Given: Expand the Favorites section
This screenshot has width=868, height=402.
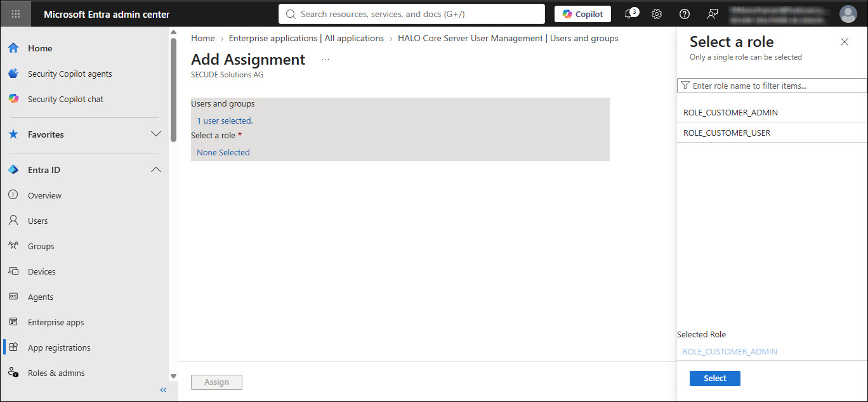Looking at the screenshot, I should [x=156, y=134].
